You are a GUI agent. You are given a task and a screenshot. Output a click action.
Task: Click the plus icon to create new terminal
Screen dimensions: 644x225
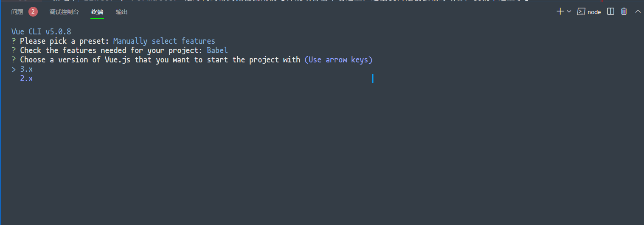coord(560,11)
